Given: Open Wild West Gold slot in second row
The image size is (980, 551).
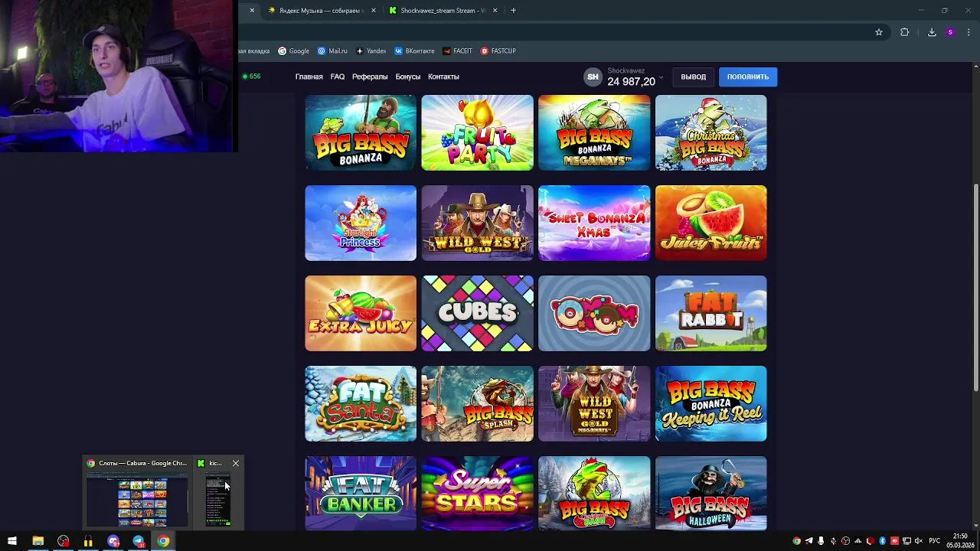Looking at the screenshot, I should coord(477,223).
